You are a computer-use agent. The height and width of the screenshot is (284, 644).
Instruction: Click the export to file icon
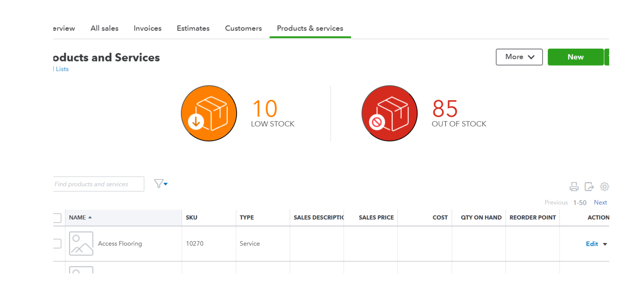[x=589, y=187]
